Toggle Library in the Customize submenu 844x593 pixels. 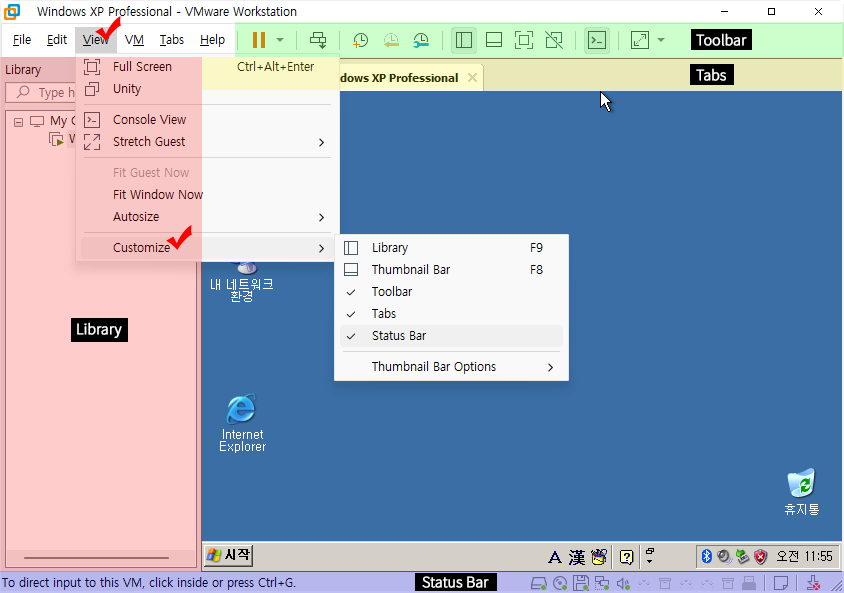(451, 248)
